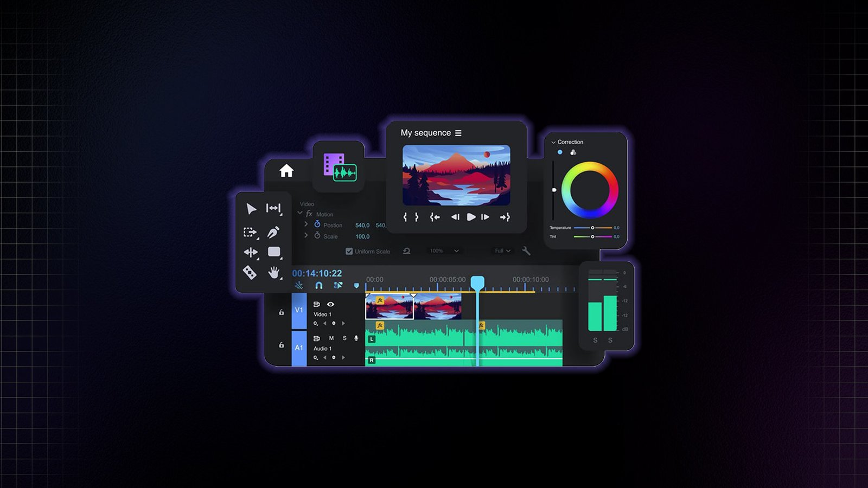Go to Out point in monitor
Screen dimensions: 868x488
(x=505, y=217)
